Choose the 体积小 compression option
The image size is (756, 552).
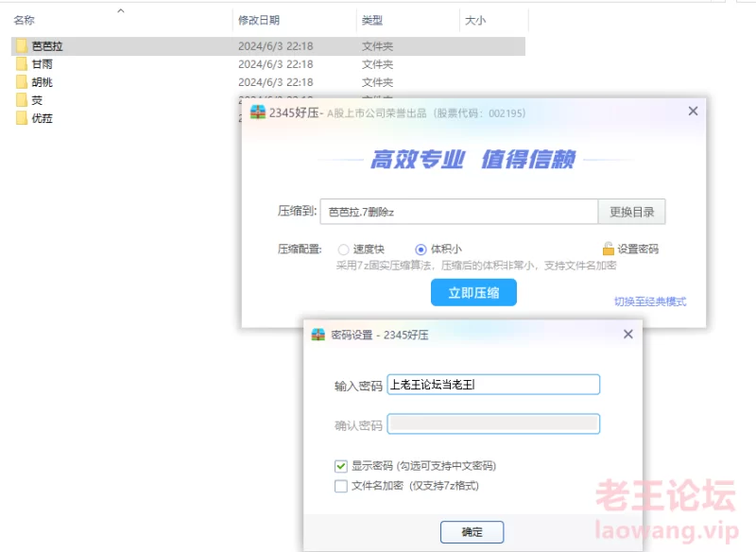[421, 250]
